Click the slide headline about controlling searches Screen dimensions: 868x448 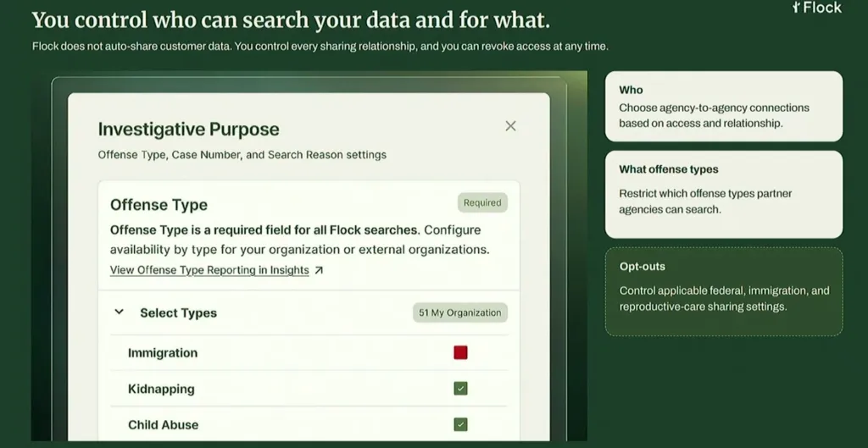click(292, 21)
